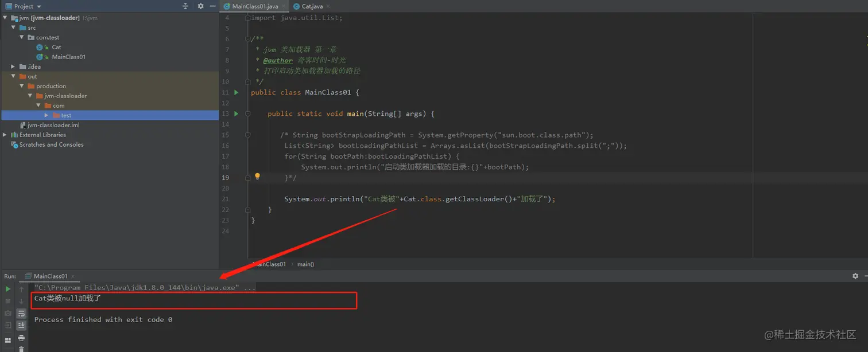868x352 pixels.
Task: Toggle soft-wrap in the Run console
Action: [21, 313]
